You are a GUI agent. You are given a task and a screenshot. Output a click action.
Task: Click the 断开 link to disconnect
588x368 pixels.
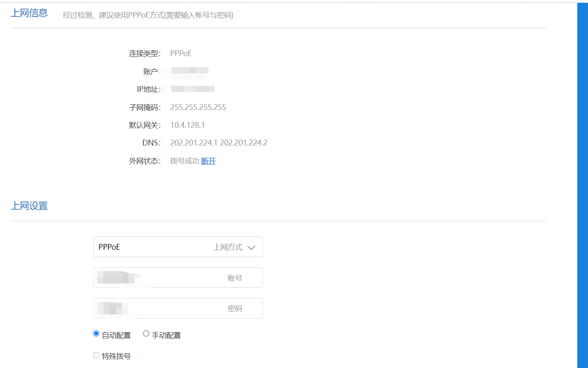(x=208, y=161)
